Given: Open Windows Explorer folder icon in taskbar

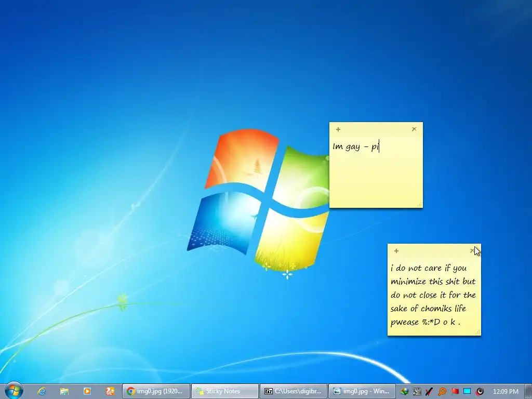Looking at the screenshot, I should tap(64, 391).
